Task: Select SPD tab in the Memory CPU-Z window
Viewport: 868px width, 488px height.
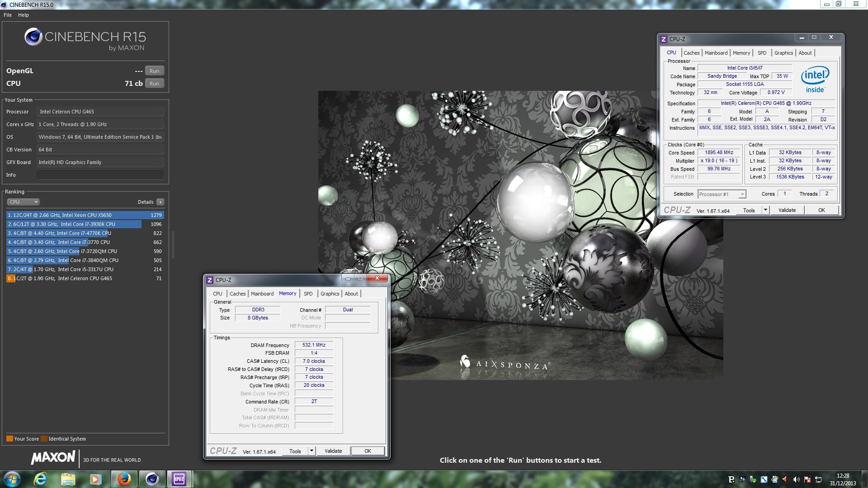Action: coord(308,294)
